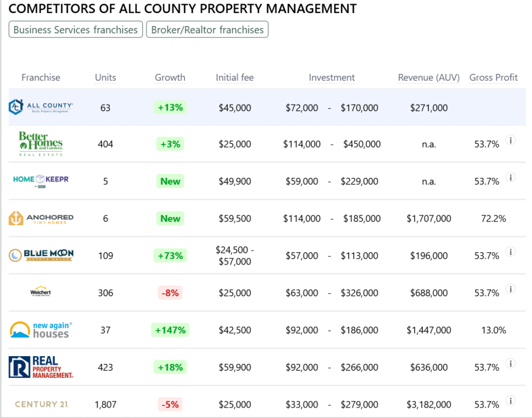Viewport: 532px width, 418px height.
Task: Select the $271,000 revenue value
Action: point(429,108)
